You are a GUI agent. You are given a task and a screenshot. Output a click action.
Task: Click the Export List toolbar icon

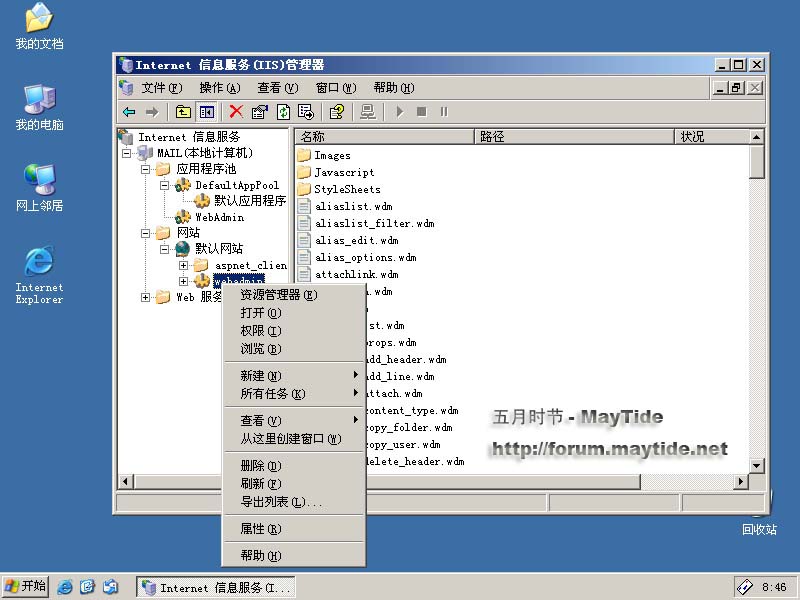[x=306, y=112]
